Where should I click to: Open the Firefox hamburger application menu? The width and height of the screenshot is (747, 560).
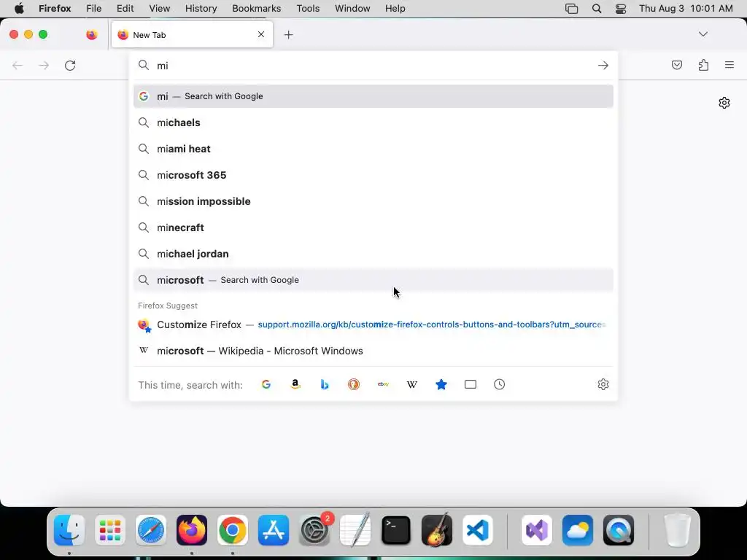(x=729, y=65)
